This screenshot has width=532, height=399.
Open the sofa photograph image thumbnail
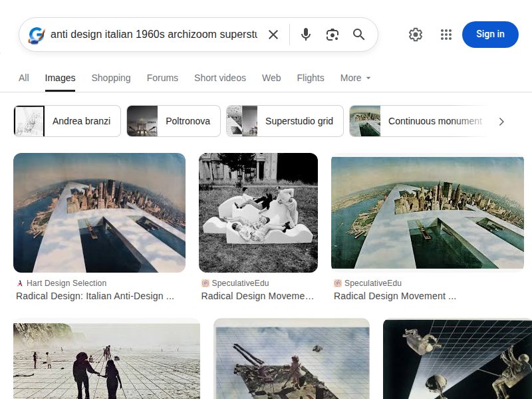[x=258, y=212]
